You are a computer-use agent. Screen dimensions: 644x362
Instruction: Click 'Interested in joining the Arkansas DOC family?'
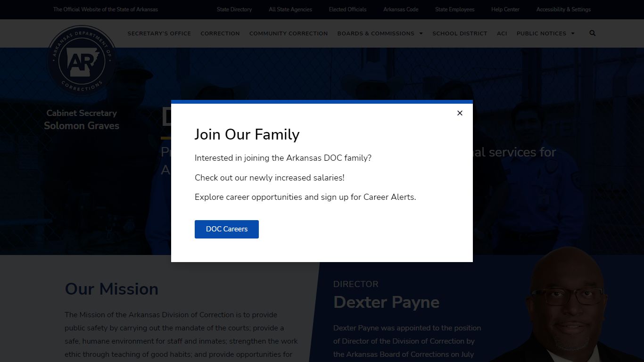coord(283,158)
